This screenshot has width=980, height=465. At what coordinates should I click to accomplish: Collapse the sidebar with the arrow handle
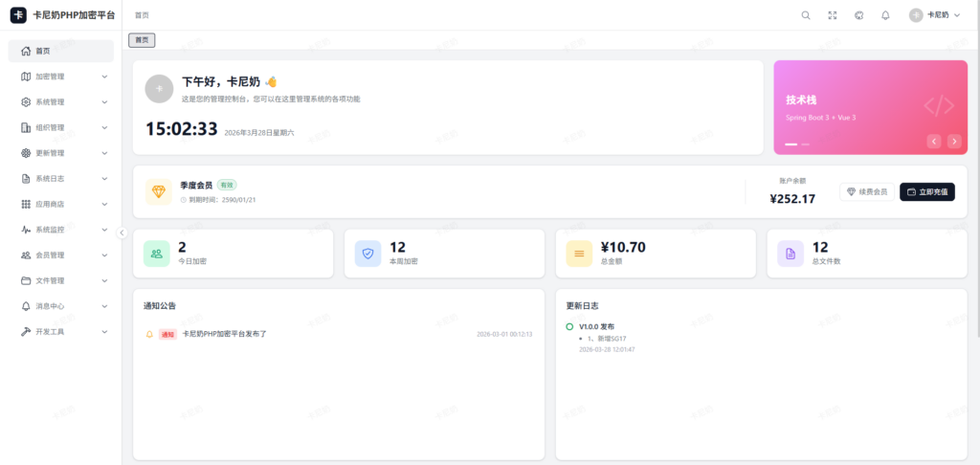(x=122, y=232)
